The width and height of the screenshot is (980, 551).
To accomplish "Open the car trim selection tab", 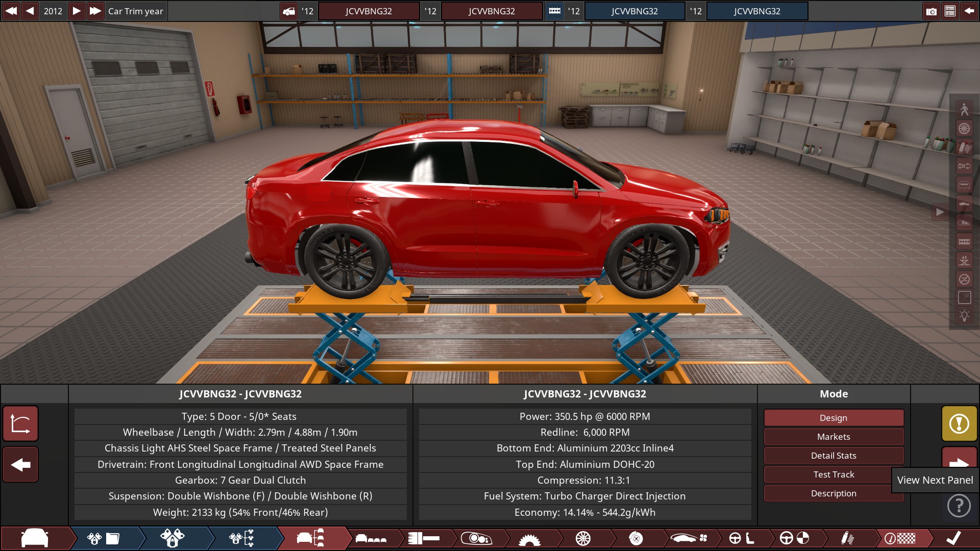I will pyautogui.click(x=310, y=538).
